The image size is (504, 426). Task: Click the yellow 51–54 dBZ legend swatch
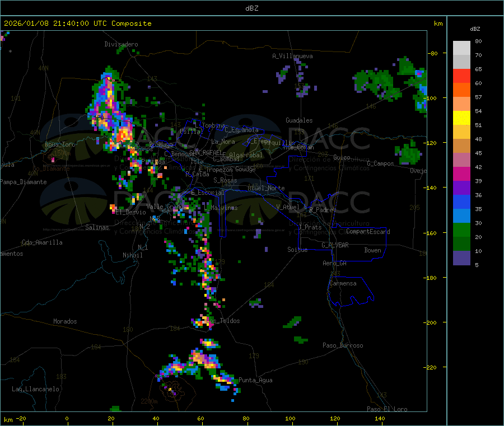461,118
